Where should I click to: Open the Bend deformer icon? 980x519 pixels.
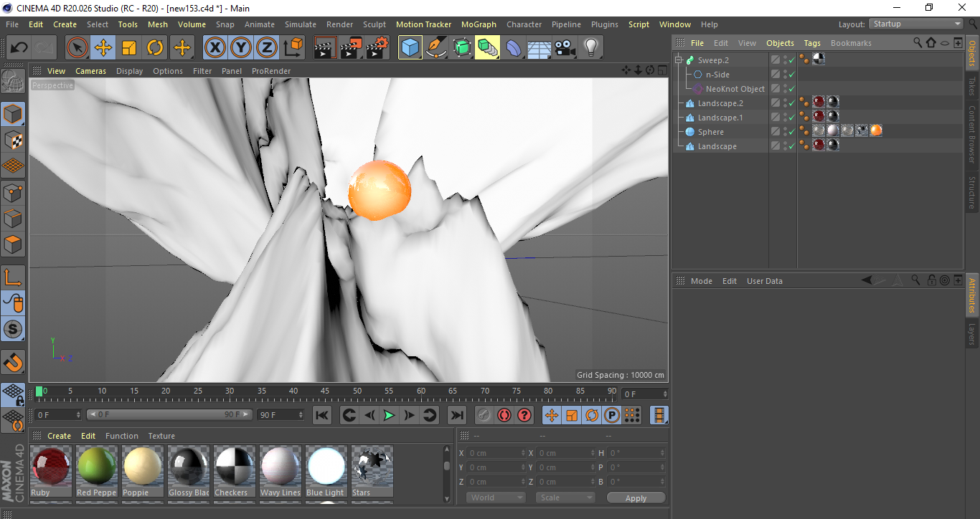[514, 48]
